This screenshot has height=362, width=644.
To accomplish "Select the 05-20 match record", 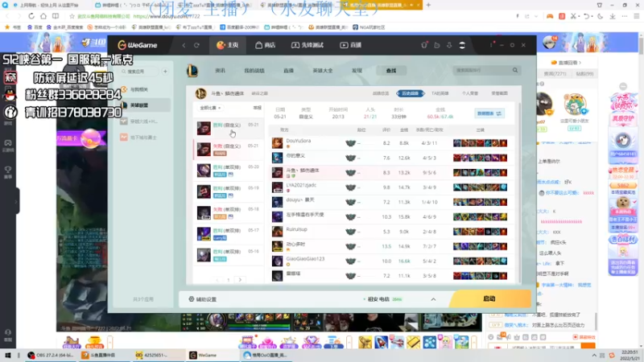I will click(x=229, y=171).
